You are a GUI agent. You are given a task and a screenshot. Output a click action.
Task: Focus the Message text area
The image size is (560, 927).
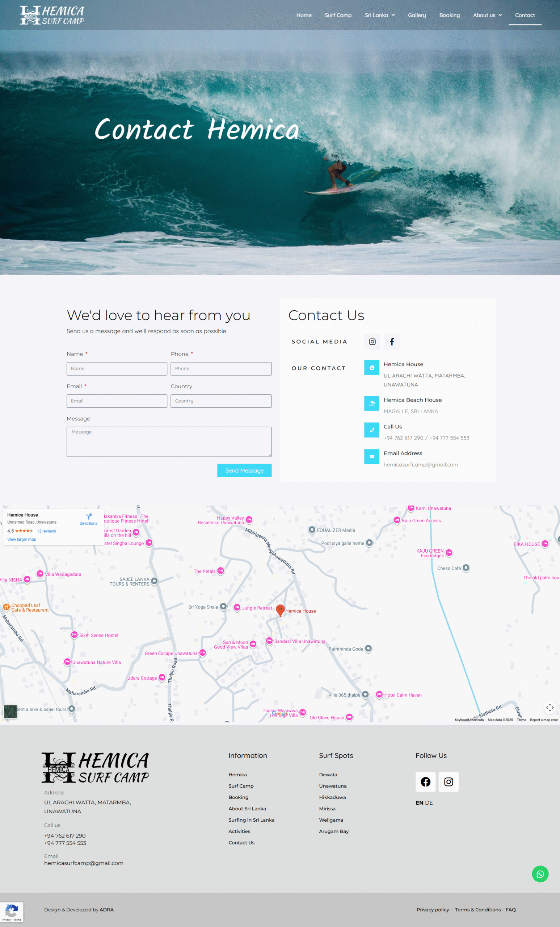(x=169, y=442)
